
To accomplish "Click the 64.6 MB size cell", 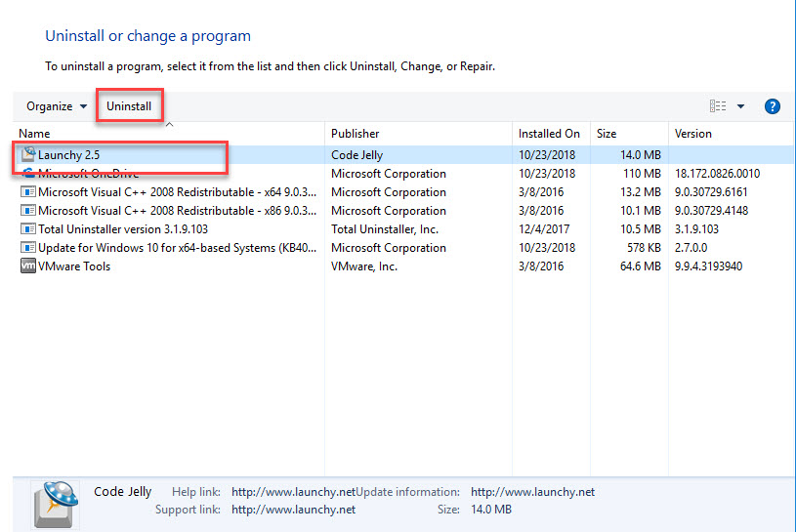I will [x=640, y=266].
